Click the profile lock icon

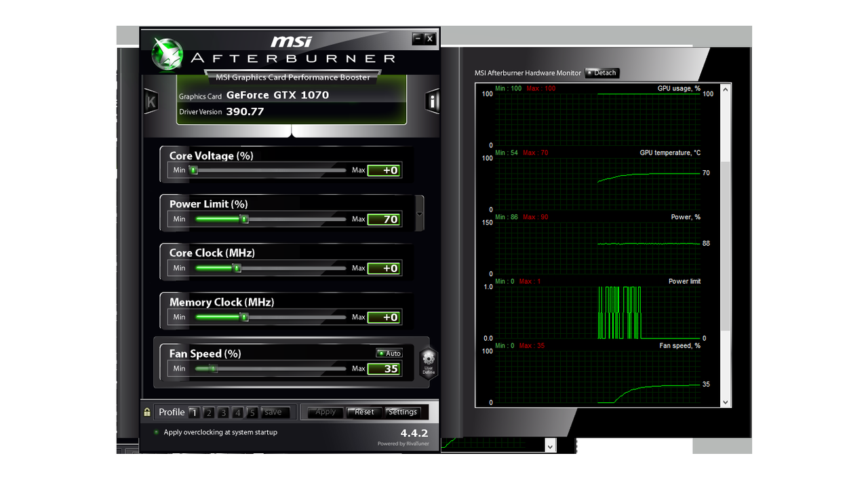tap(147, 412)
